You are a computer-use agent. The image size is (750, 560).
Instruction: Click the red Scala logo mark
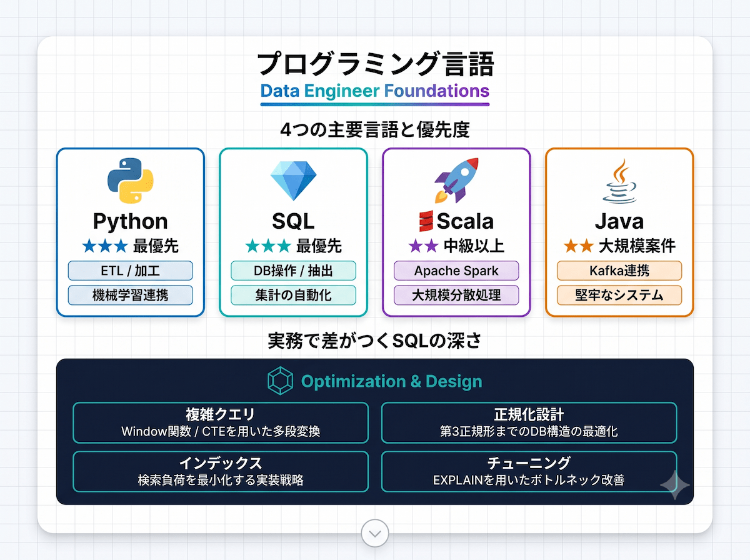tap(426, 221)
